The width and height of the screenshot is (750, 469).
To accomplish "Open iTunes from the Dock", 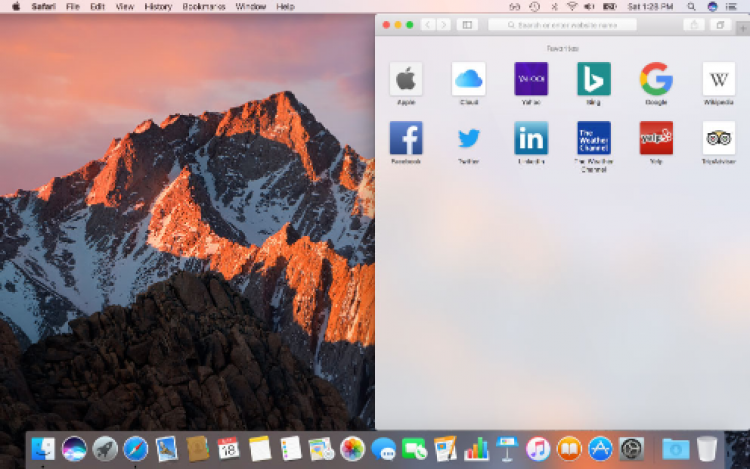I will click(x=538, y=449).
